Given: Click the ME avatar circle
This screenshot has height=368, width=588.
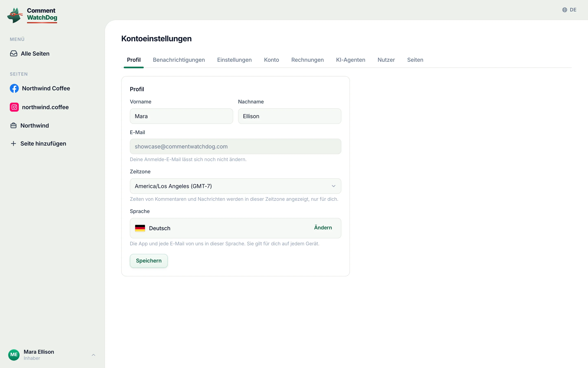Looking at the screenshot, I should (x=14, y=355).
